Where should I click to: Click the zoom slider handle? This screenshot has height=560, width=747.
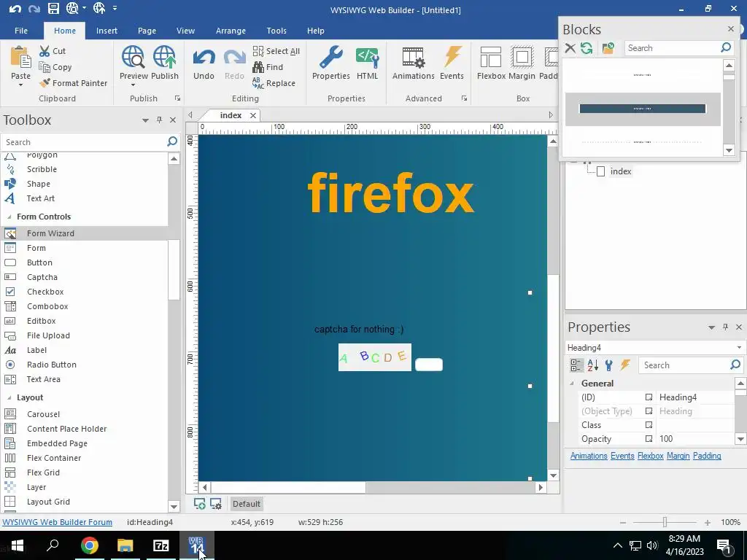(665, 522)
